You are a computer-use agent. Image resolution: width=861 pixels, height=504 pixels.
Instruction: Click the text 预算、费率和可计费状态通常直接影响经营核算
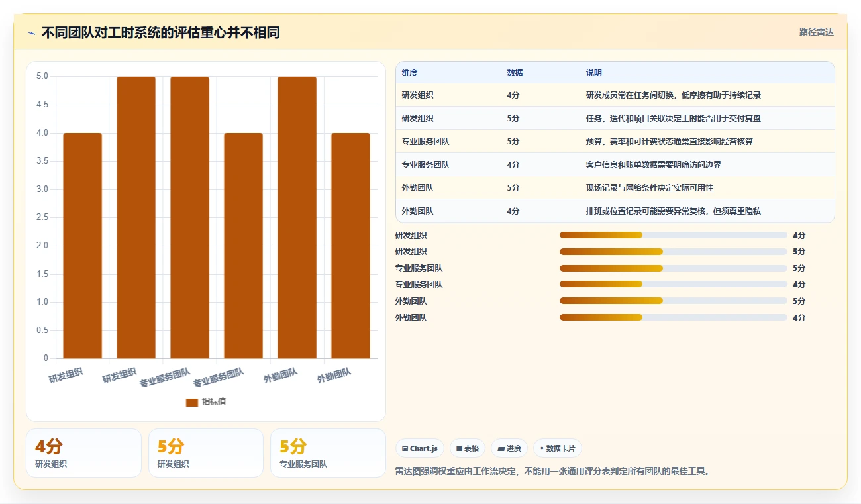tap(670, 142)
